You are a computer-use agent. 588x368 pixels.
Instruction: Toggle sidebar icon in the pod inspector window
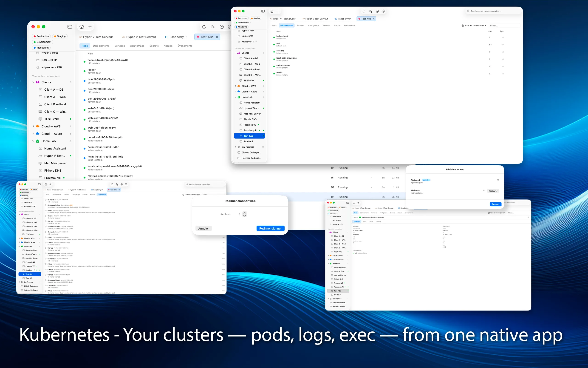pyautogui.click(x=348, y=202)
